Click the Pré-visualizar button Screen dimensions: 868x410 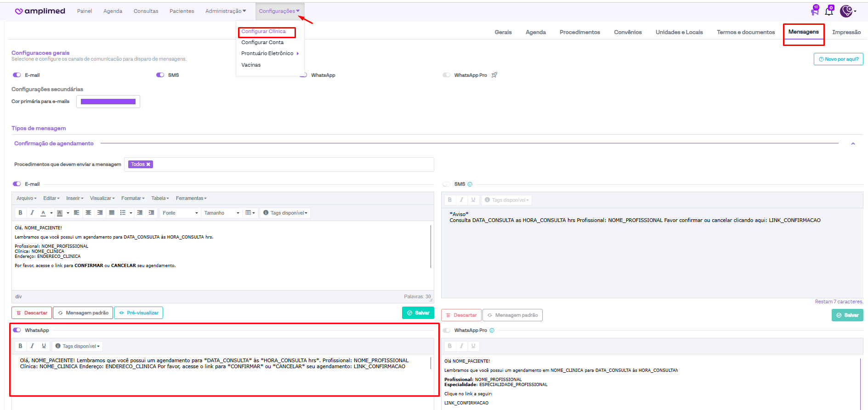coord(138,313)
